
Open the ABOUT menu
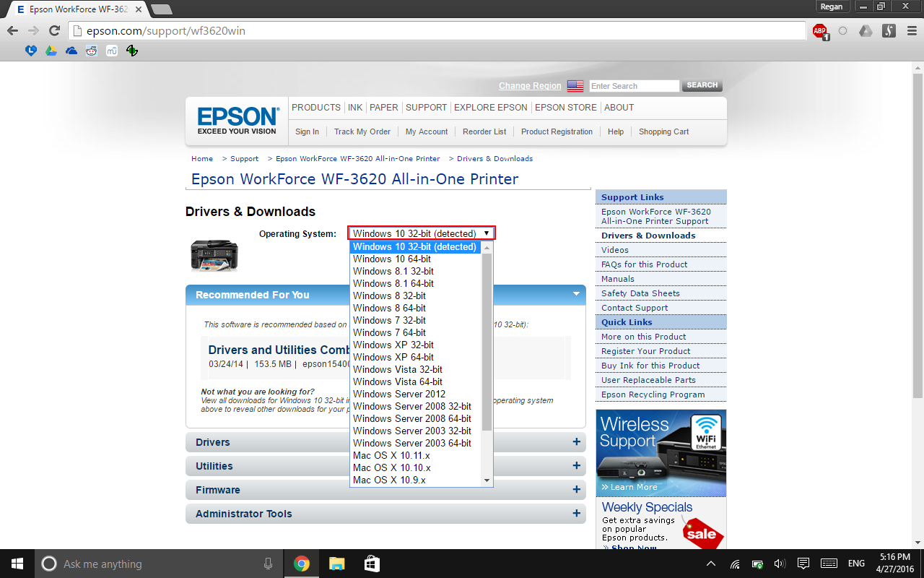(619, 108)
